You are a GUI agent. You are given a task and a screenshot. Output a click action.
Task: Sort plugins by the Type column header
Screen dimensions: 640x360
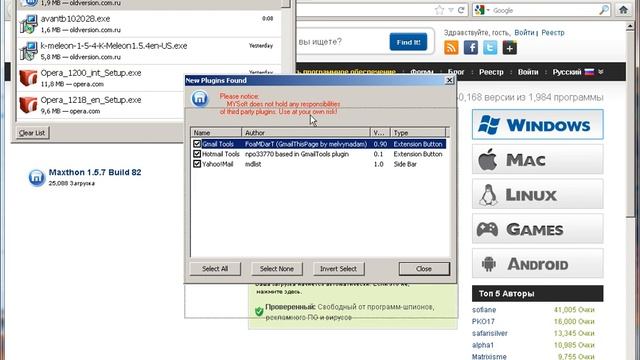(x=418, y=133)
